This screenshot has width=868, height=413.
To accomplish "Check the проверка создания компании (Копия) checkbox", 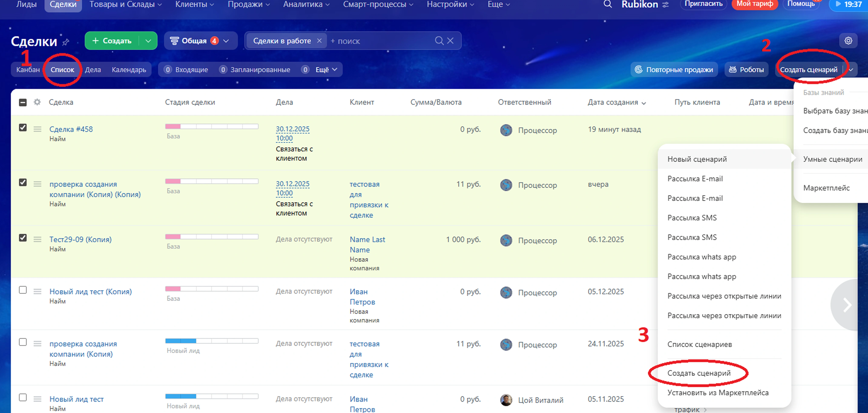I will click(23, 342).
